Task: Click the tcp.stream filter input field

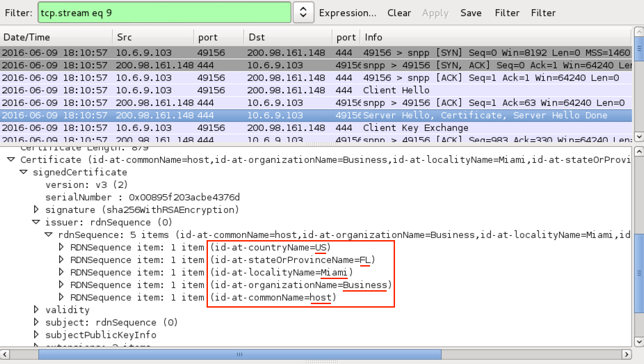Action: 163,13
